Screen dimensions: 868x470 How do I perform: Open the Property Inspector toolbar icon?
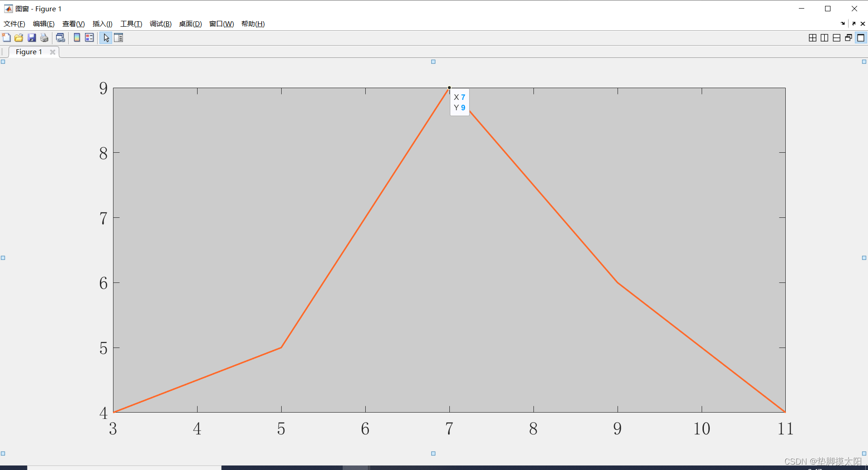(x=118, y=38)
